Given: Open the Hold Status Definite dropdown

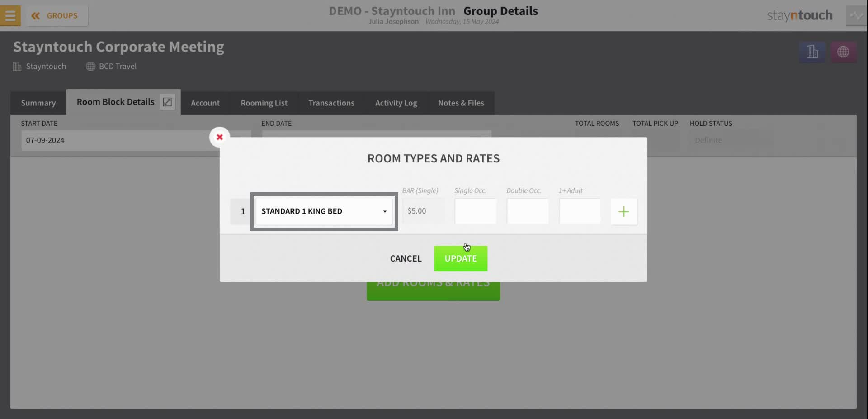Looking at the screenshot, I should click(x=731, y=140).
